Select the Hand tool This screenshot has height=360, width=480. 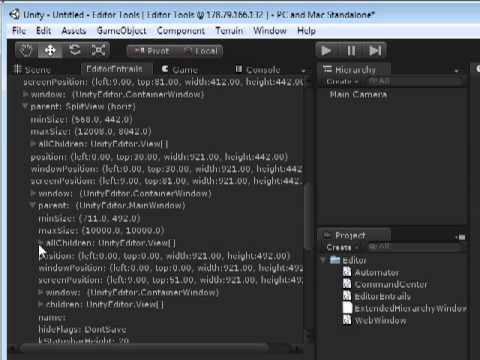pos(26,51)
